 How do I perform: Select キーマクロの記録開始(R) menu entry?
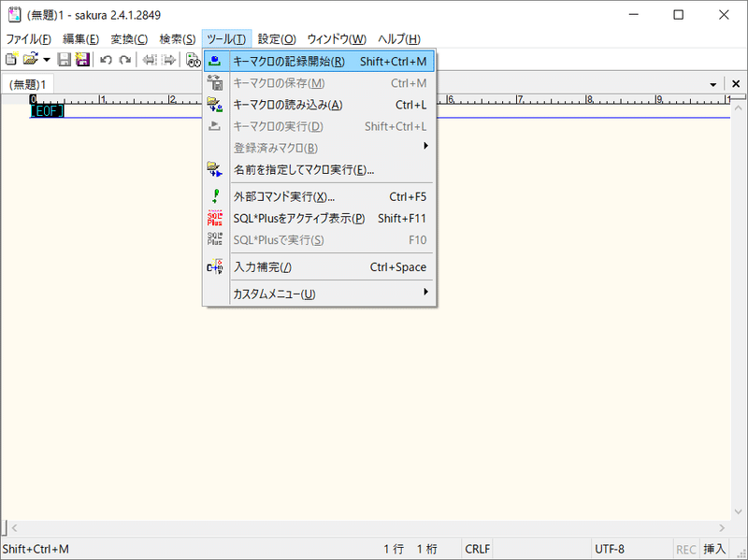coord(319,61)
